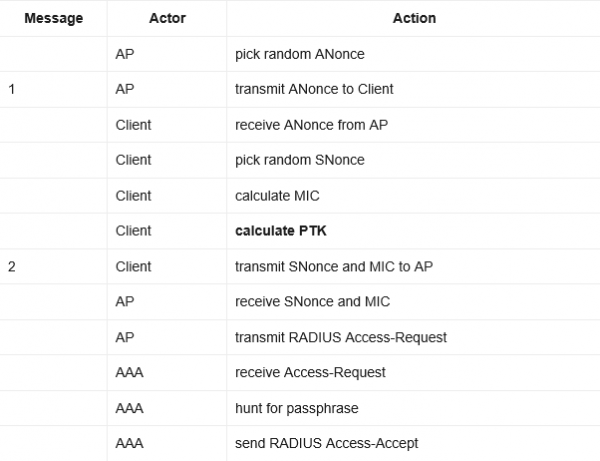Select 'transmit SNonce and MIC to AP'
This screenshot has height=461, width=600.
click(334, 267)
